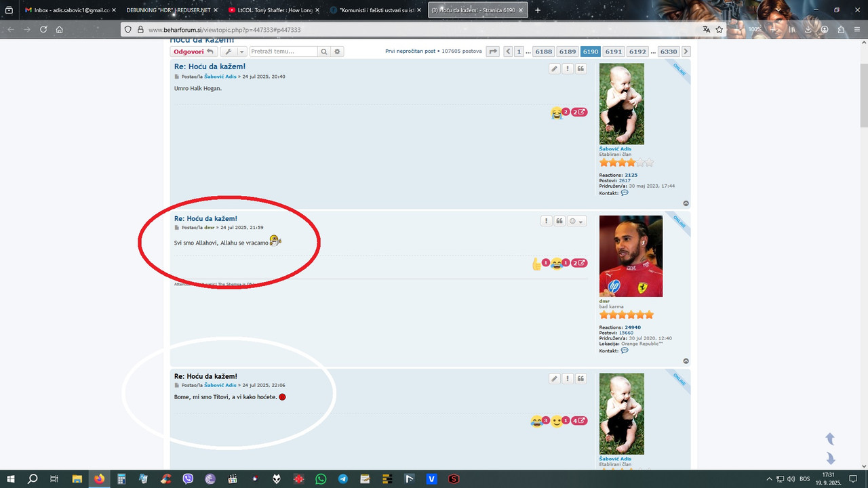Image resolution: width=868 pixels, height=488 pixels.
Task: Click smiley reaction on Titovi post
Action: click(557, 422)
